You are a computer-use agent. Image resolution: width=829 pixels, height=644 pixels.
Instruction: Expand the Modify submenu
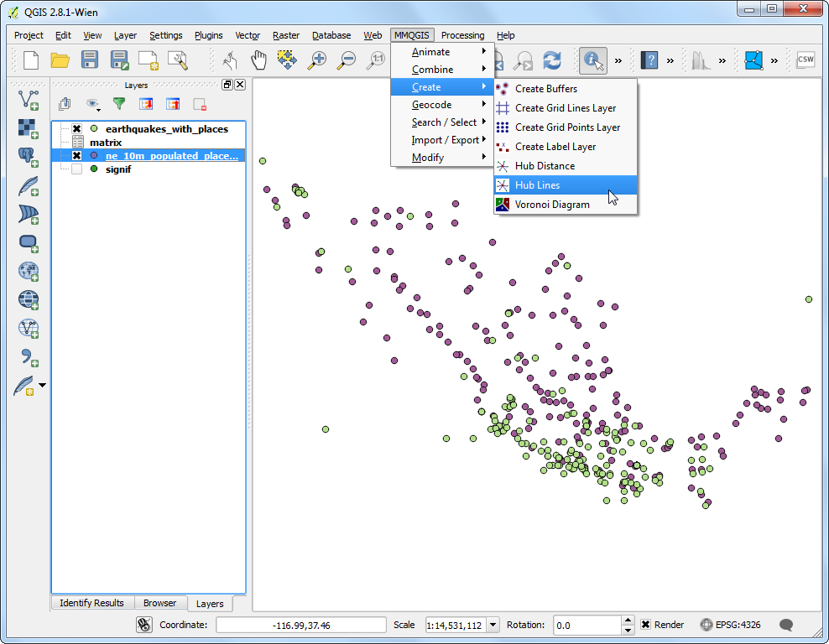click(x=442, y=158)
